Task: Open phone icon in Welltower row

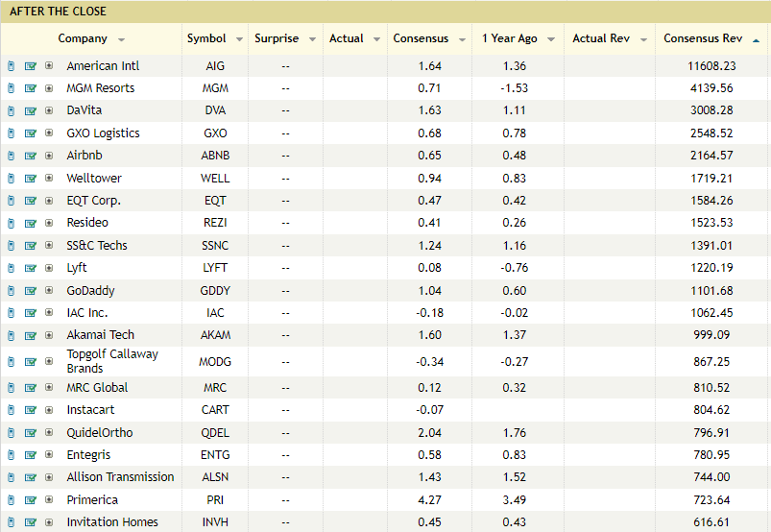Action: [12, 178]
